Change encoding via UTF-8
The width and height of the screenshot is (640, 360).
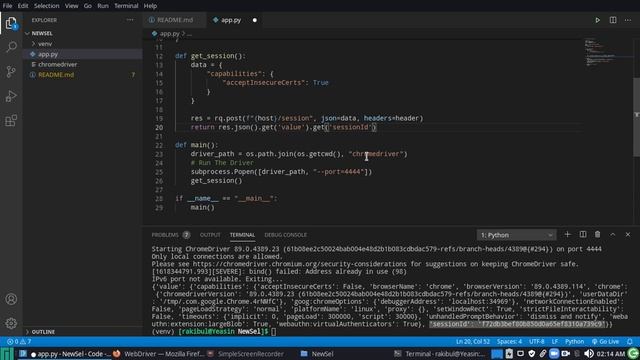click(537, 342)
